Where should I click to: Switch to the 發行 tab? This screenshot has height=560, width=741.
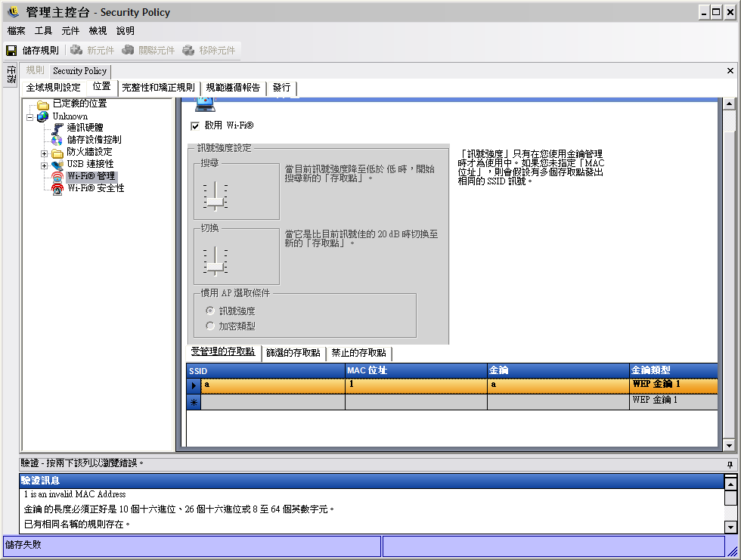tap(281, 88)
